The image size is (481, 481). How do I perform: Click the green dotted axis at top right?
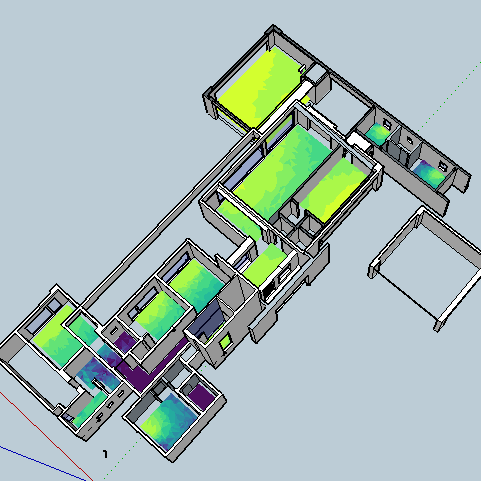[x=448, y=96]
